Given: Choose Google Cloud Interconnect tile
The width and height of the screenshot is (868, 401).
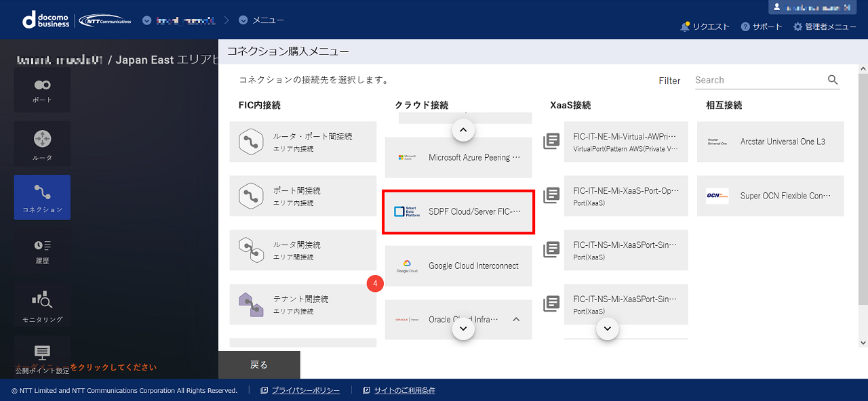Looking at the screenshot, I should [x=458, y=266].
